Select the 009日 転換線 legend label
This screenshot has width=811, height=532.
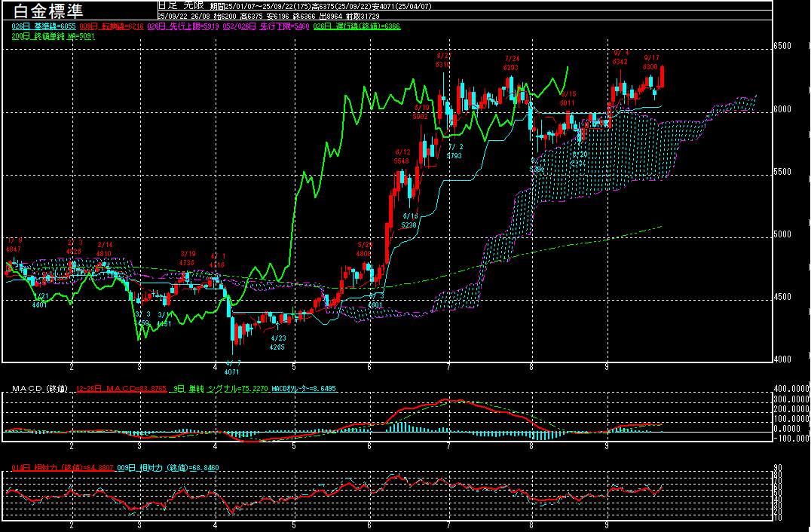click(112, 26)
